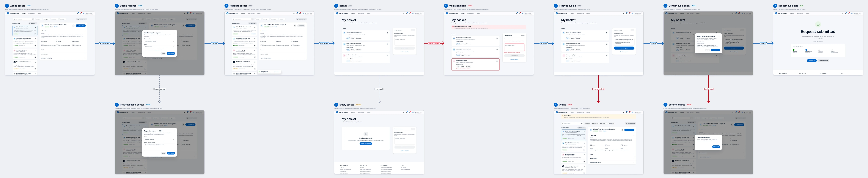The height and width of the screenshot is (178, 868).
Task: Select Parquet for Net Revenue in Validation errors frame
Action: 462,67
